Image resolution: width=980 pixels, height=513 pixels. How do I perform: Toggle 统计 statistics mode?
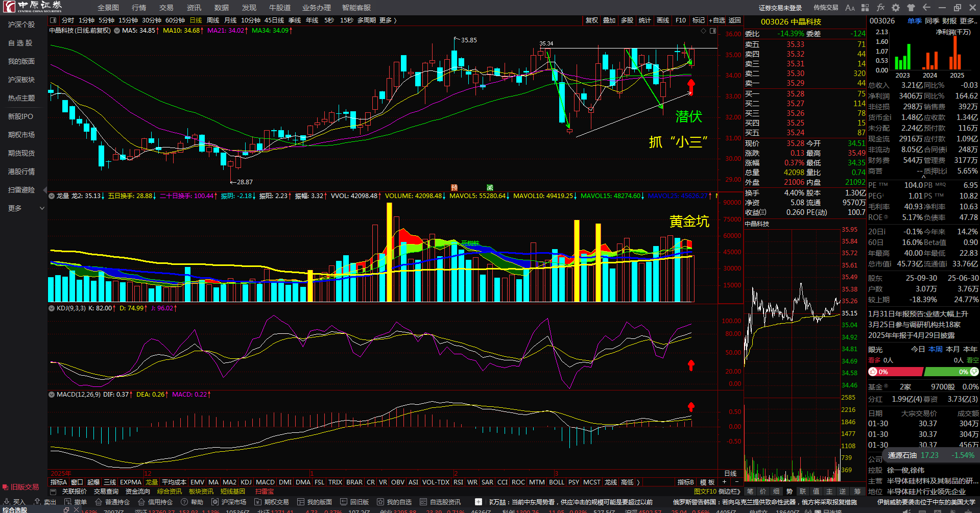(x=645, y=20)
